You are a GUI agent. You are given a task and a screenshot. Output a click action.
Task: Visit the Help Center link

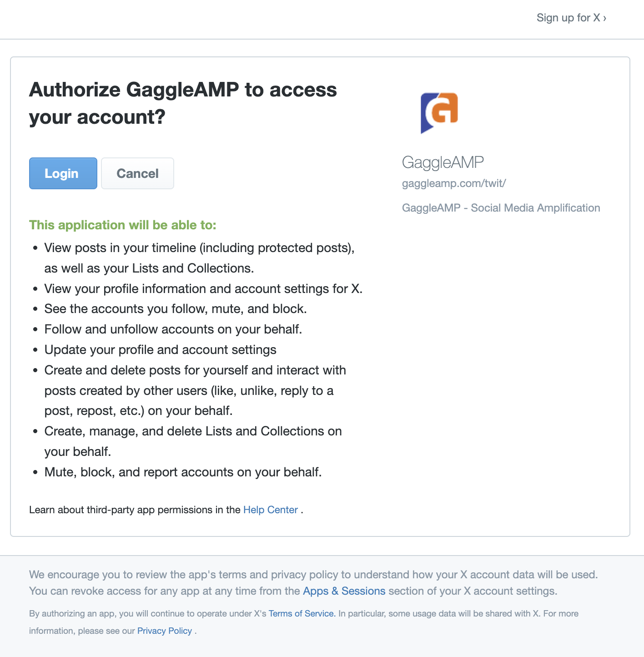pyautogui.click(x=271, y=510)
